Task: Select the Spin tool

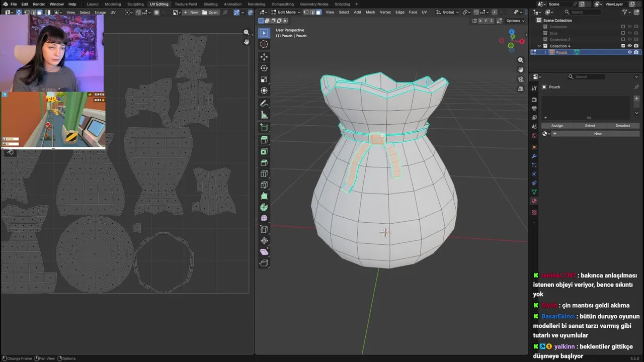Action: click(264, 207)
